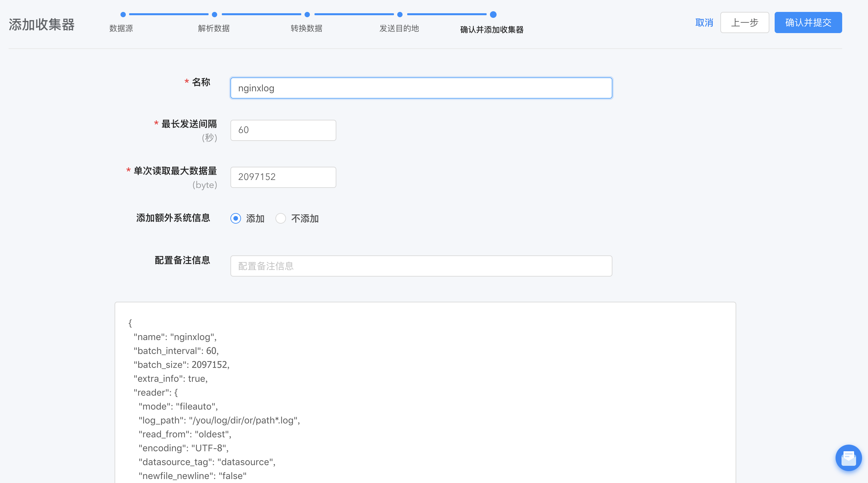
Task: Click the "encoding": "UTF-8" line
Action: [184, 448]
